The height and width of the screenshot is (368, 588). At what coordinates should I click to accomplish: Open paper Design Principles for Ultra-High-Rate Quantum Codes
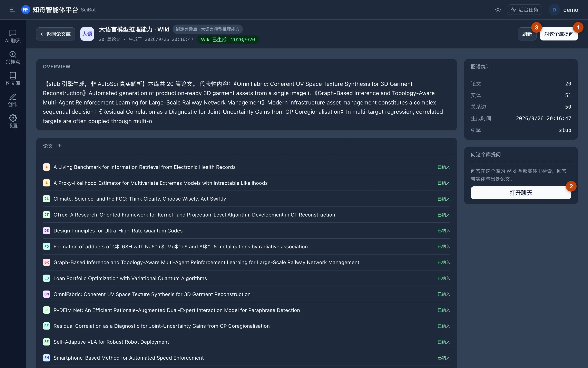click(x=246, y=230)
